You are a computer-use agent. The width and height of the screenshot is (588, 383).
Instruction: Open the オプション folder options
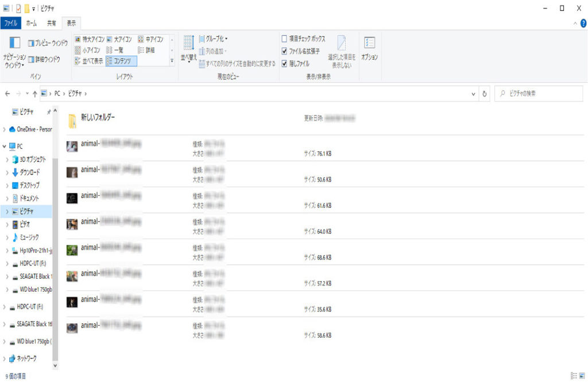click(x=369, y=48)
